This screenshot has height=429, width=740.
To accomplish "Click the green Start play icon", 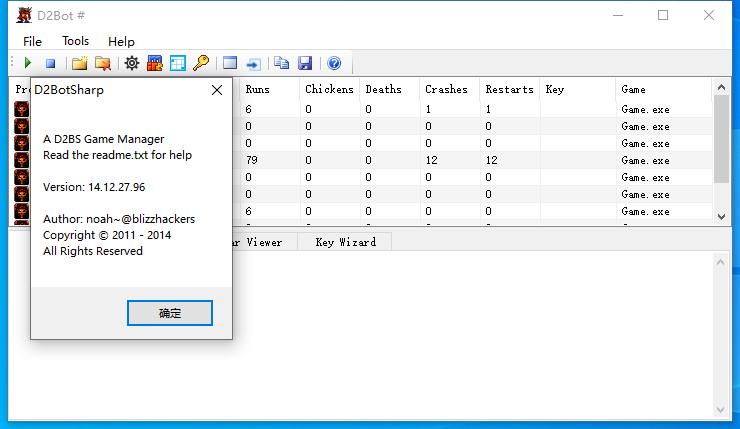I will pyautogui.click(x=28, y=64).
